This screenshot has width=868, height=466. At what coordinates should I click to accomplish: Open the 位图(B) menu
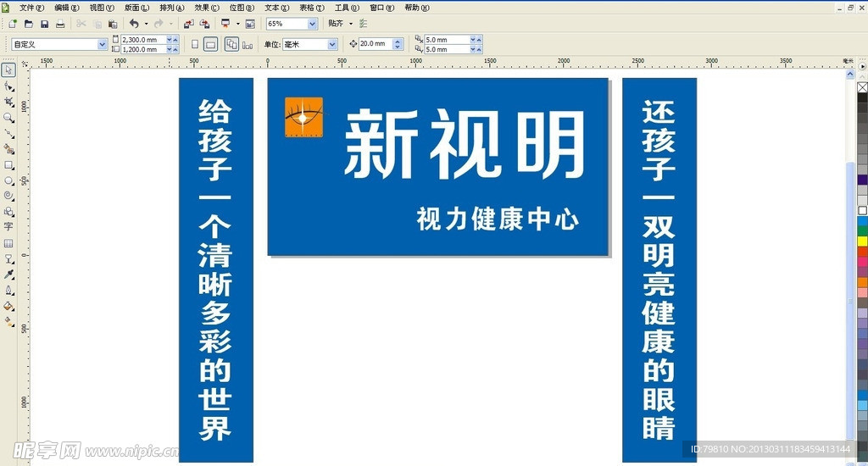(x=242, y=8)
